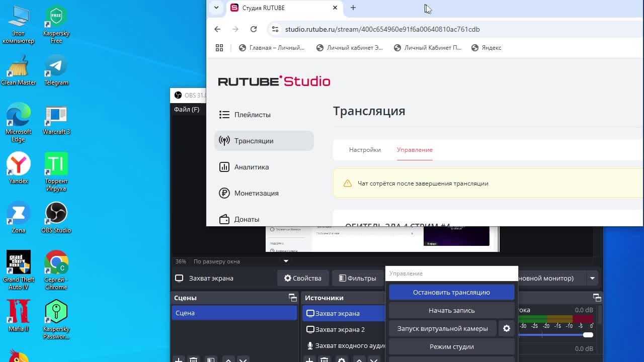Open Clean Master desktop shortcut
This screenshot has height=362, width=644.
tap(18, 70)
